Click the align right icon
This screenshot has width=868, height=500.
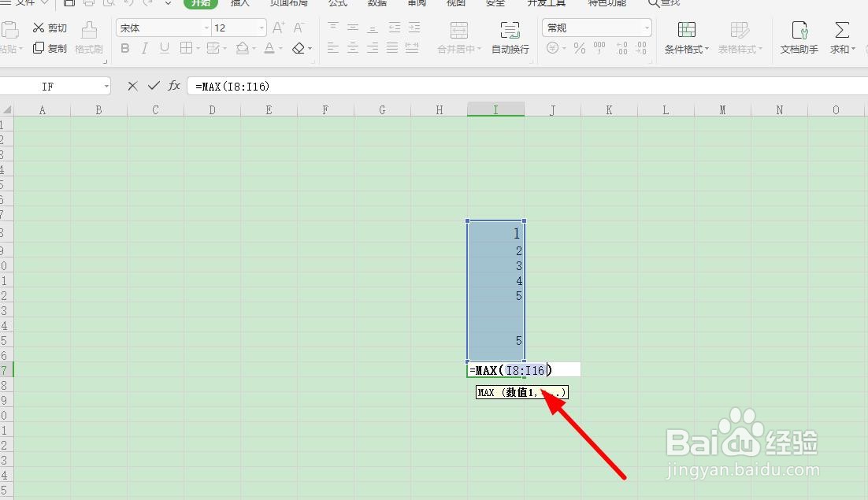pos(373,48)
